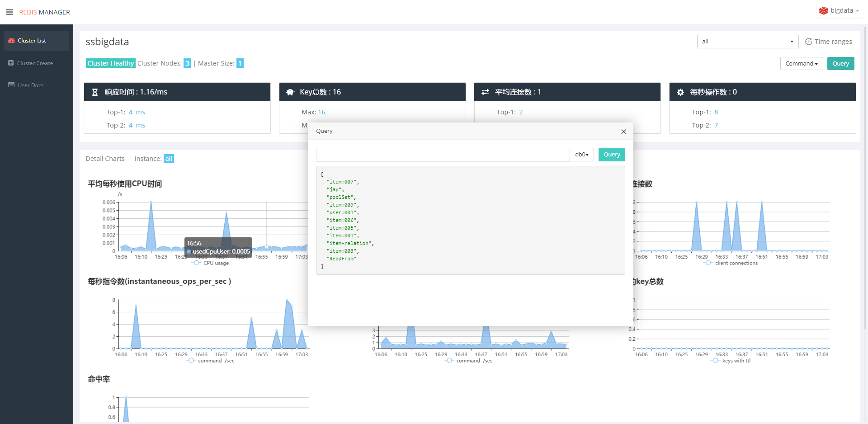The width and height of the screenshot is (868, 424).
Task: Click the User Docs book icon
Action: pyautogui.click(x=11, y=85)
